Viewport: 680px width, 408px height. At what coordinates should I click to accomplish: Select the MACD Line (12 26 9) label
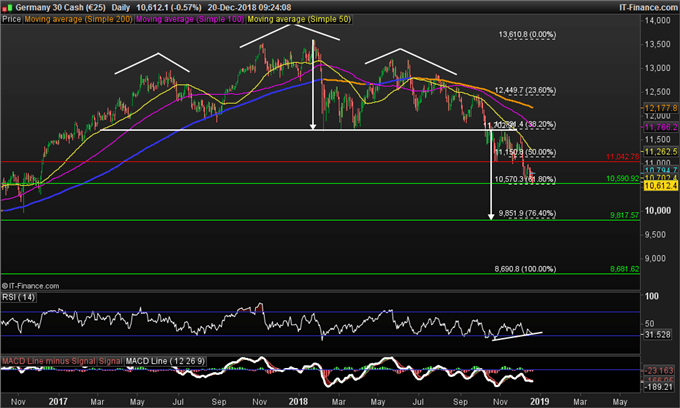coord(165,361)
